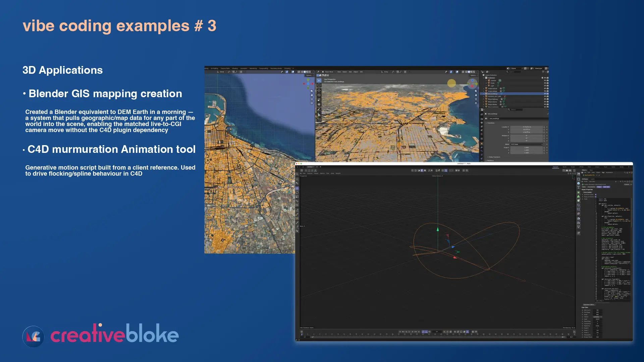Screen dimensions: 644x362
Task: Expand the Delta Transform section in Blender
Action: [494, 157]
